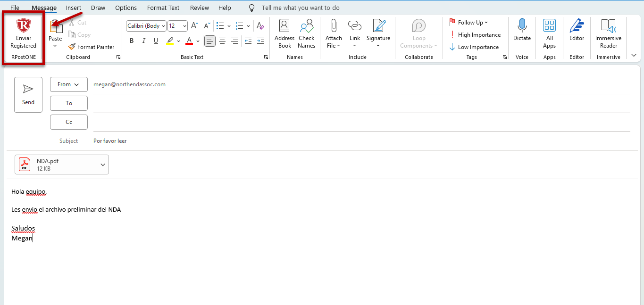Expand the From sender dropdown
Screen dimensions: 644x305
(x=69, y=84)
